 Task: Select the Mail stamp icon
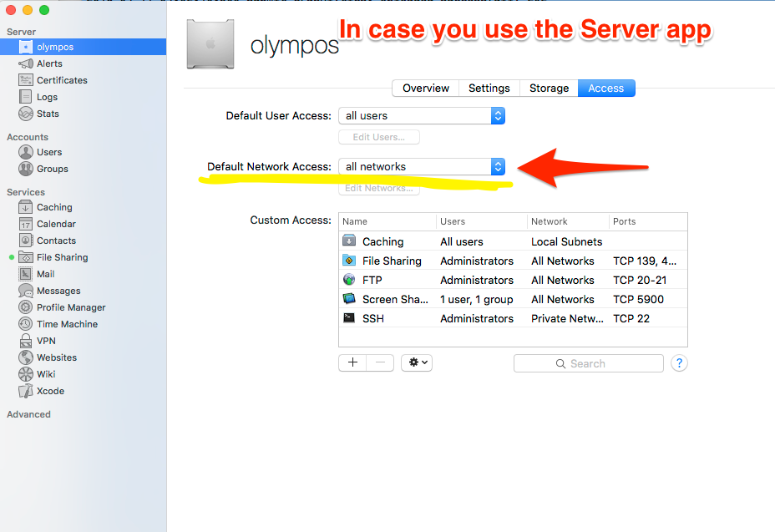pos(26,274)
